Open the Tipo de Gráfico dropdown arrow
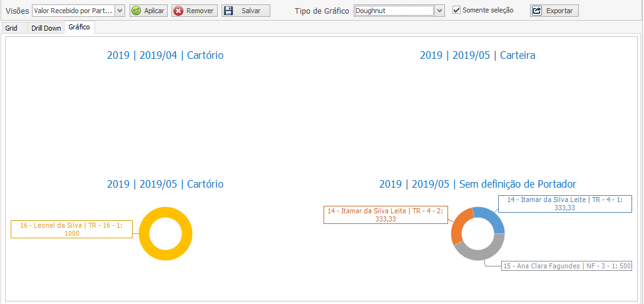The width and height of the screenshot is (644, 304). click(x=440, y=11)
